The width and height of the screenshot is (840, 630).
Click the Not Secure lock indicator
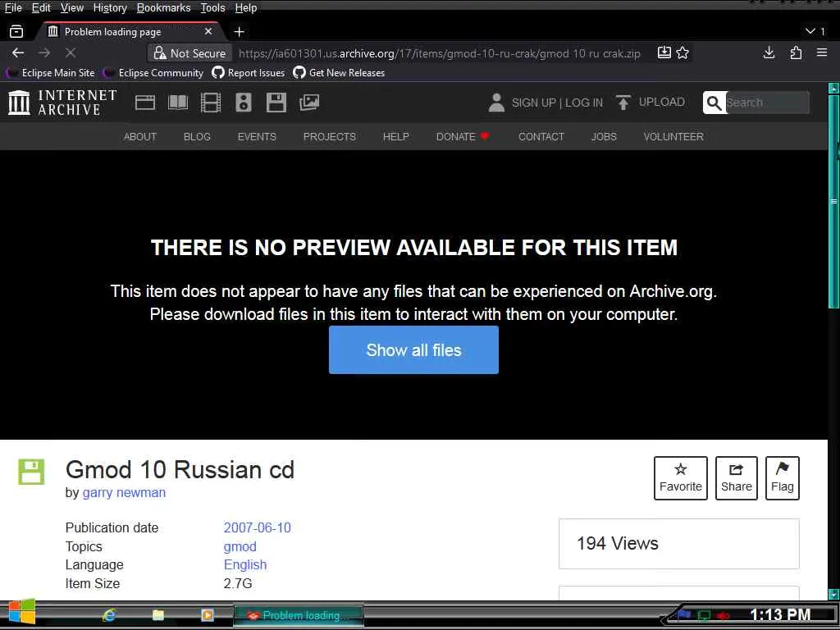point(189,53)
